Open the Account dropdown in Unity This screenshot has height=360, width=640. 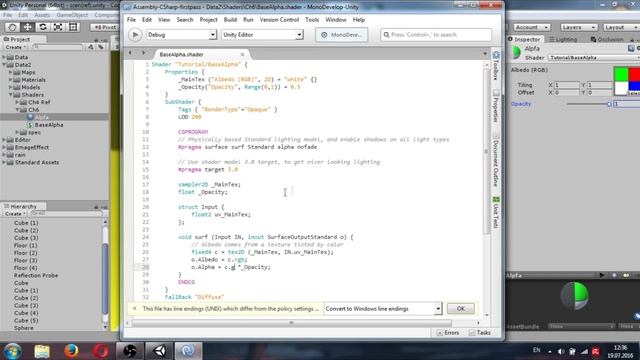532,27
